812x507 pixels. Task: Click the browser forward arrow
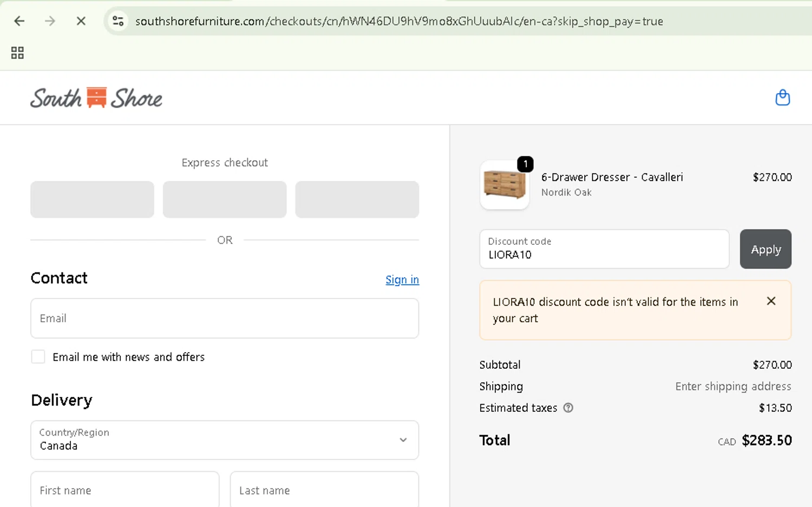click(50, 21)
